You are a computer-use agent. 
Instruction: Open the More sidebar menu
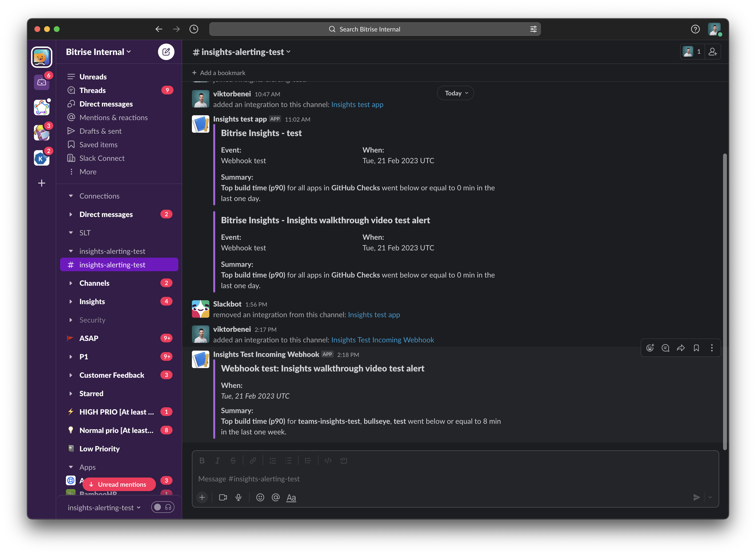pyautogui.click(x=119, y=172)
